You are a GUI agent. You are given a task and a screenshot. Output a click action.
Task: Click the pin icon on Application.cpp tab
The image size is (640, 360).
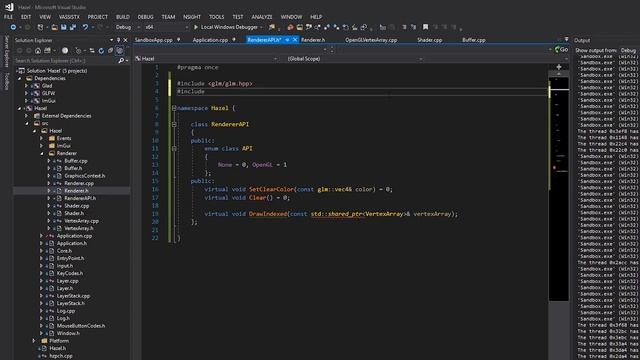click(234, 40)
